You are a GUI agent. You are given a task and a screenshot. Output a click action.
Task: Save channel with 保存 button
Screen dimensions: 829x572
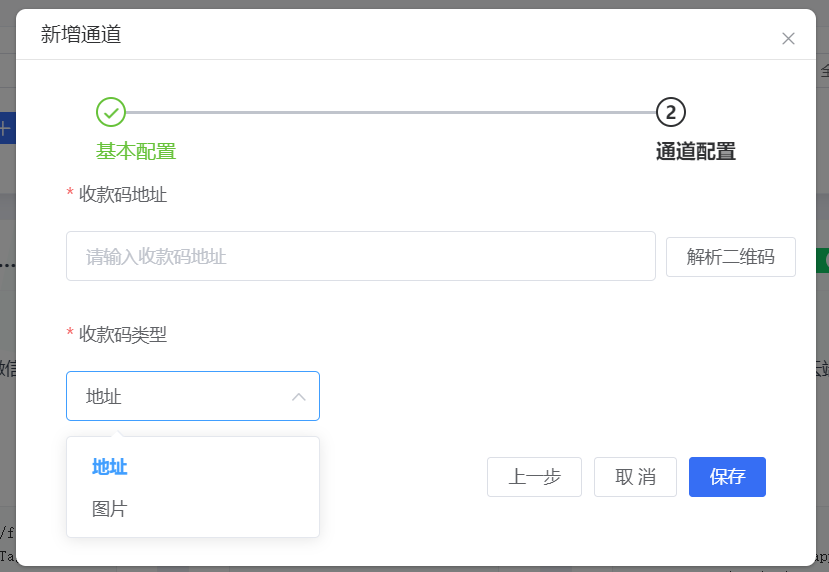click(727, 477)
